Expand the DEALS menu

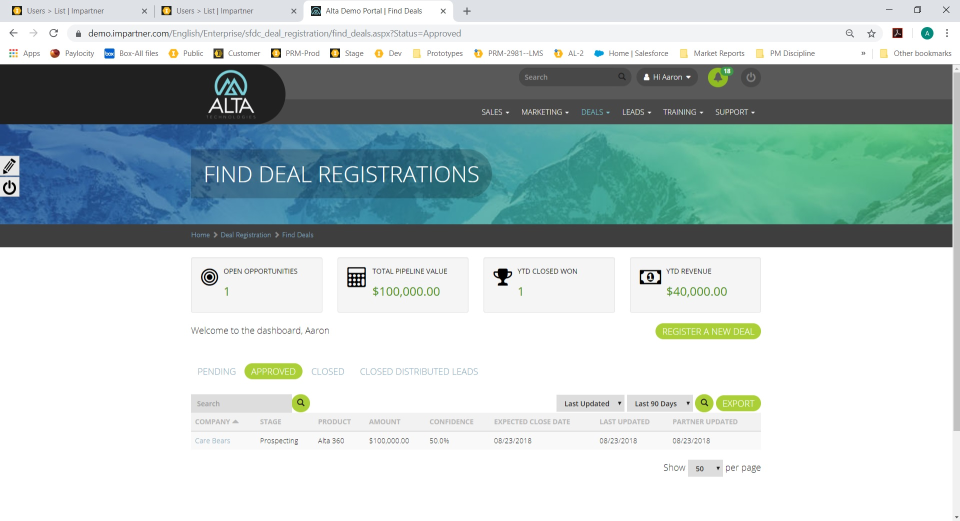pyautogui.click(x=595, y=112)
